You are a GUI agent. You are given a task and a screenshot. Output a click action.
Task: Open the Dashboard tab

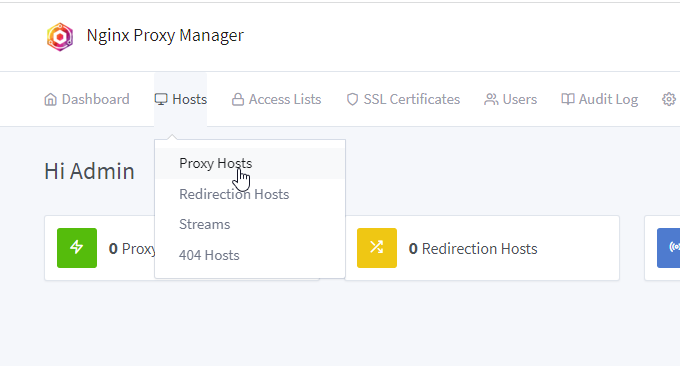point(87,99)
